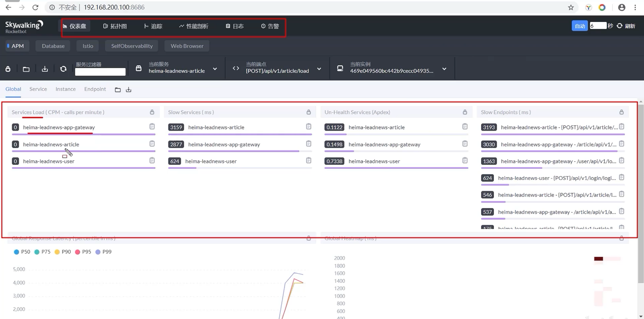
Task: Toggle the P95 legend series
Action: click(83, 252)
